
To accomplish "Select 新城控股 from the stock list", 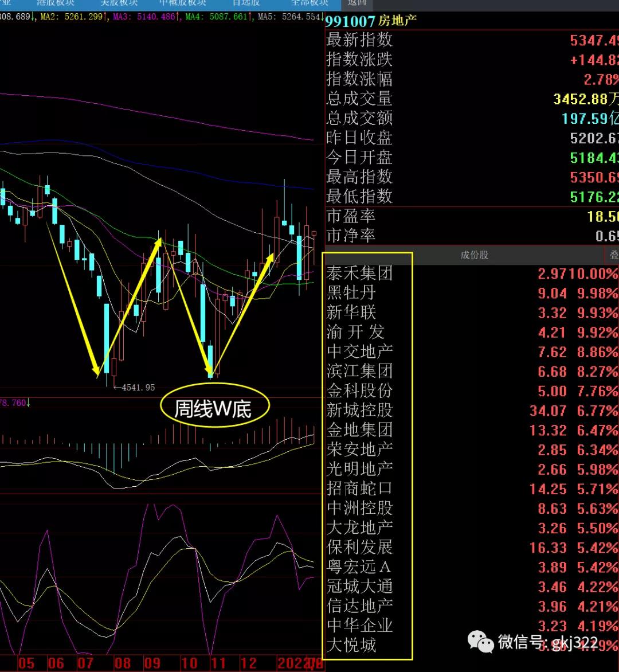I will tap(359, 411).
